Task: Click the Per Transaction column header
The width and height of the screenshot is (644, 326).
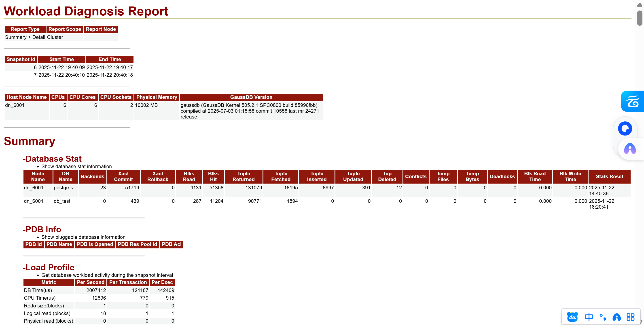Action: (128, 282)
